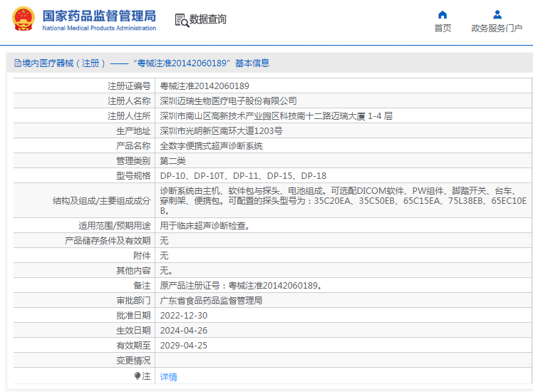Click the 型号规格 label
The image size is (533, 392).
tap(133, 176)
